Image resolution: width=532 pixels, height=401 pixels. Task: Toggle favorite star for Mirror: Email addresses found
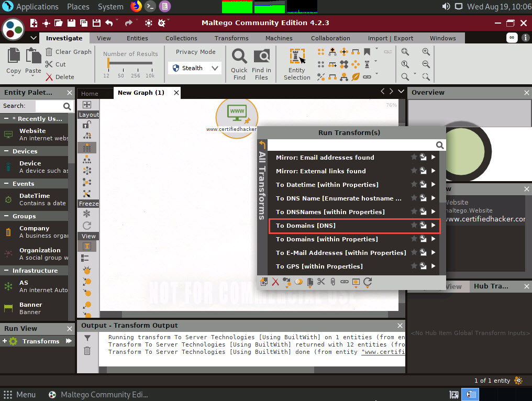(x=414, y=157)
